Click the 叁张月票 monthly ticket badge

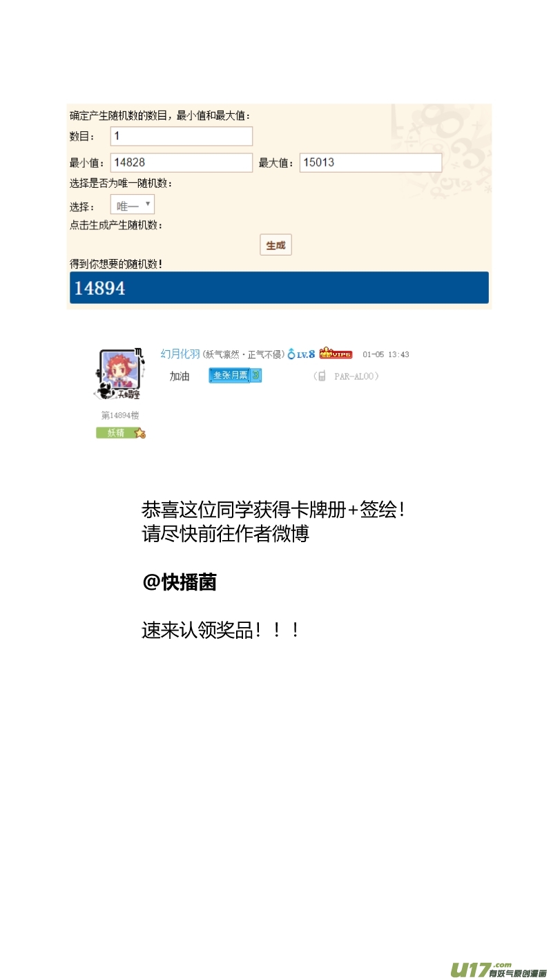(x=235, y=375)
